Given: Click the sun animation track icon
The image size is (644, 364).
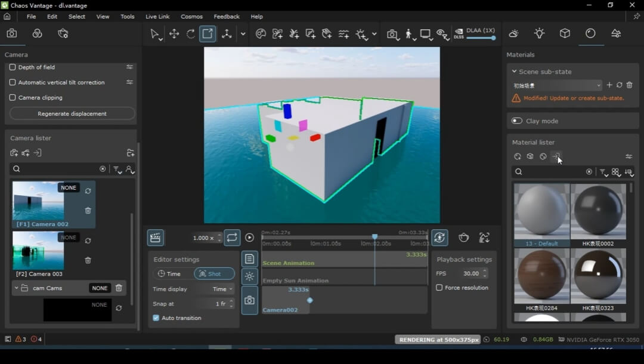Looking at the screenshot, I should coord(249,276).
